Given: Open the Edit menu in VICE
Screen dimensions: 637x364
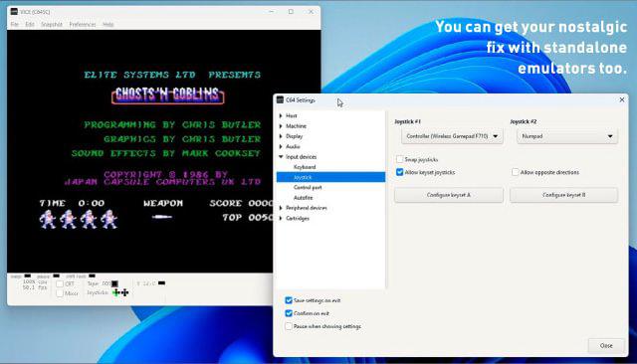Looking at the screenshot, I should [30, 24].
